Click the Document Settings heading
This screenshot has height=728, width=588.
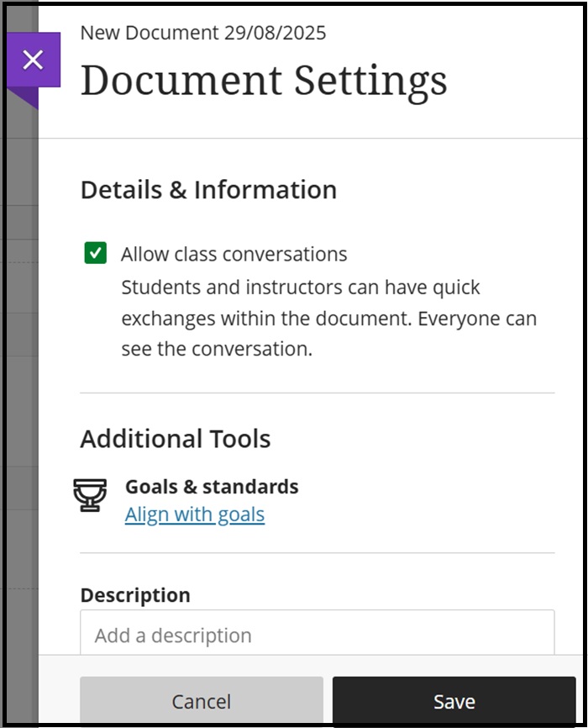(264, 81)
